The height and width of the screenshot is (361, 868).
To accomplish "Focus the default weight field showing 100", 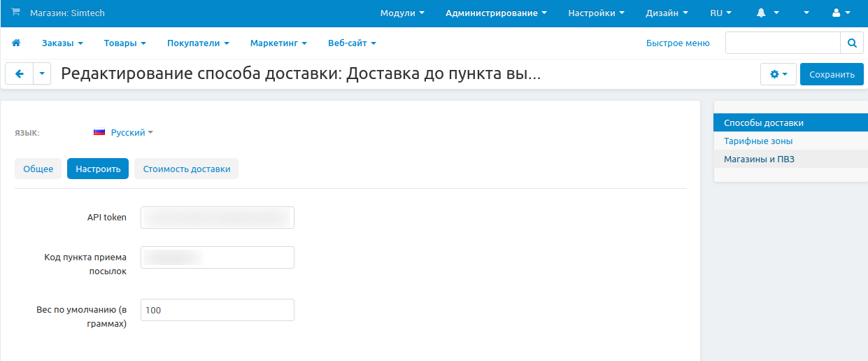I will [x=217, y=310].
